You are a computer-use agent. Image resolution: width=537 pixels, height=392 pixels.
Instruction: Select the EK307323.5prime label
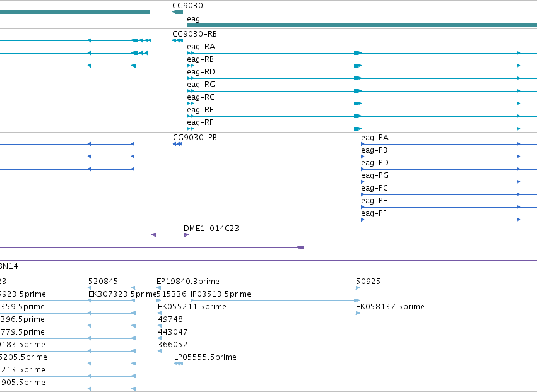click(x=122, y=294)
